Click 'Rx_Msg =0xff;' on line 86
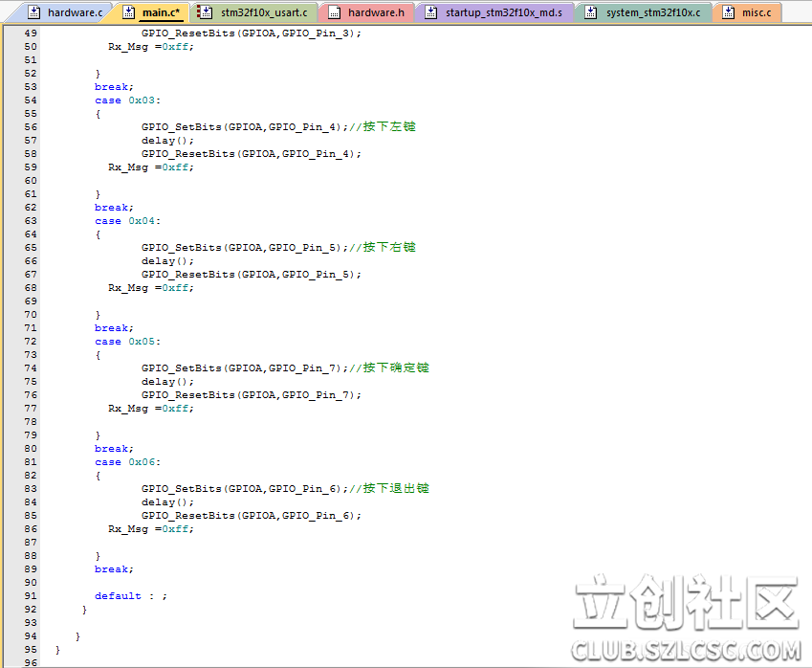The height and width of the screenshot is (668, 812). point(151,529)
